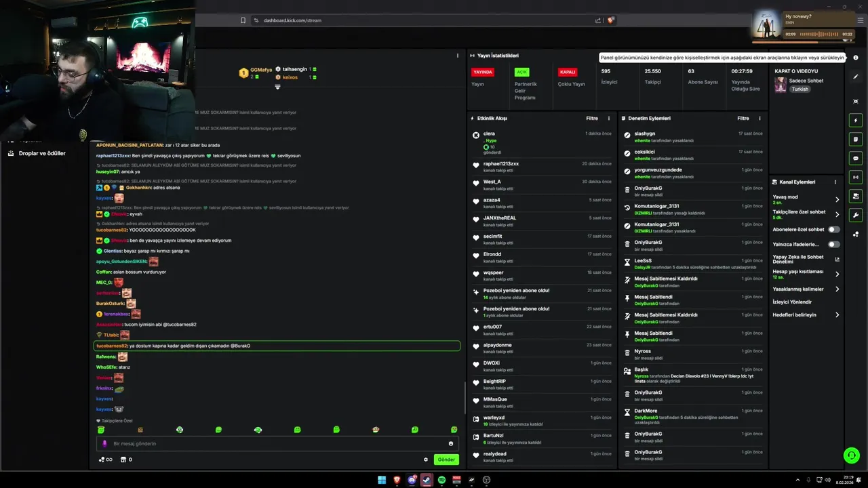Toggle the stream preview panel icon

856,196
